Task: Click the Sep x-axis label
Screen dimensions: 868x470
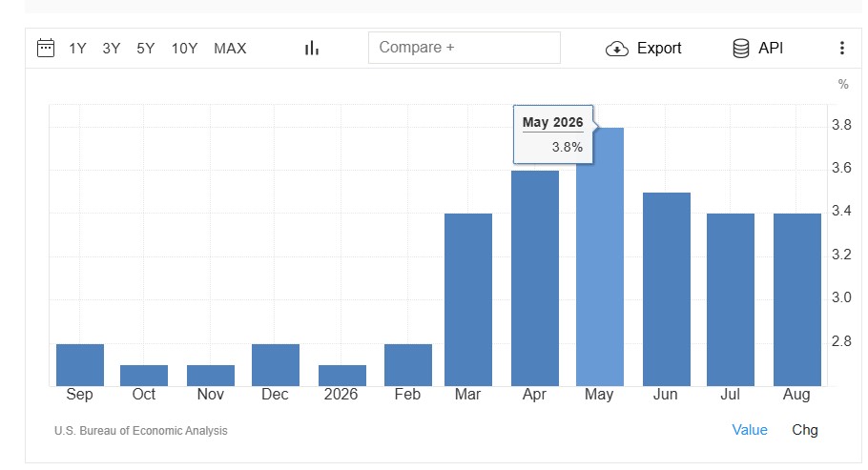Action: pos(80,395)
